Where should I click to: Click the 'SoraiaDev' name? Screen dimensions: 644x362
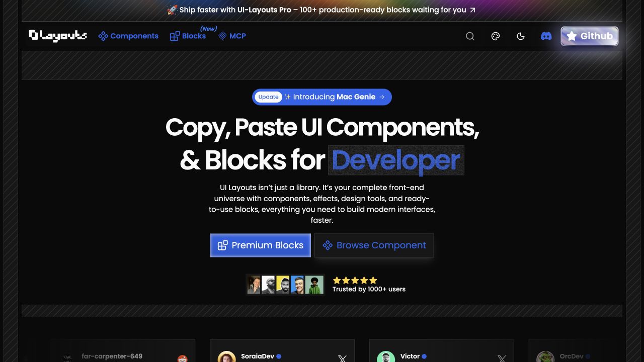pyautogui.click(x=258, y=356)
